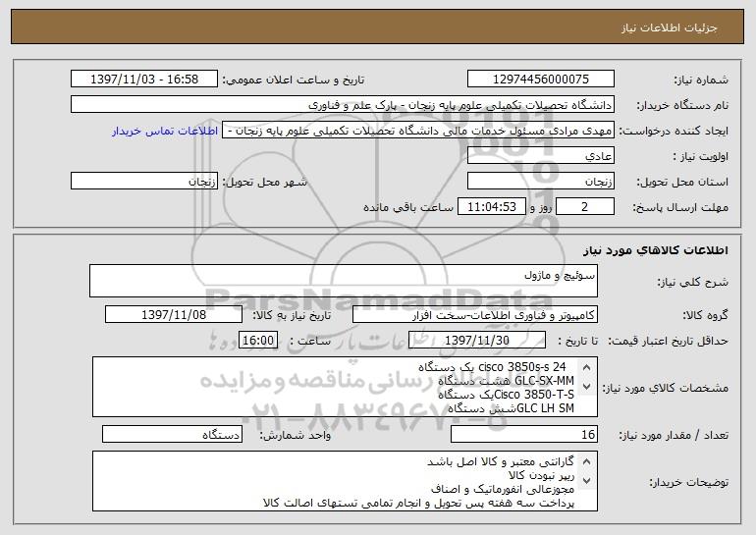Click the استان محل تحویل field
The width and height of the screenshot is (756, 535).
pos(540,182)
